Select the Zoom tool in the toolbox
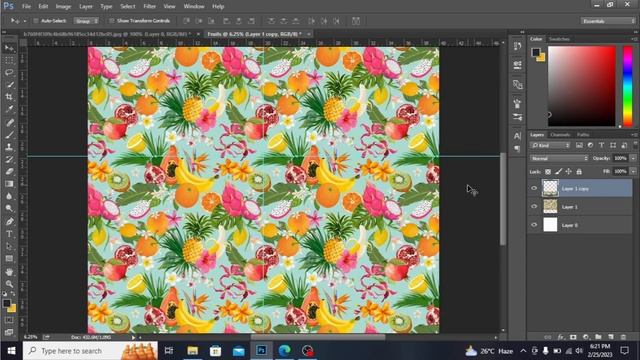 pos(9,284)
